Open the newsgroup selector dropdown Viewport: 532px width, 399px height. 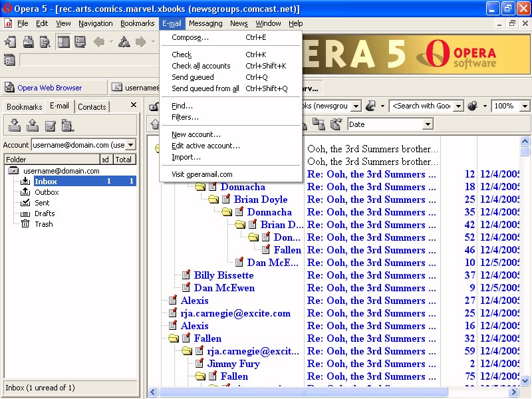(x=356, y=106)
